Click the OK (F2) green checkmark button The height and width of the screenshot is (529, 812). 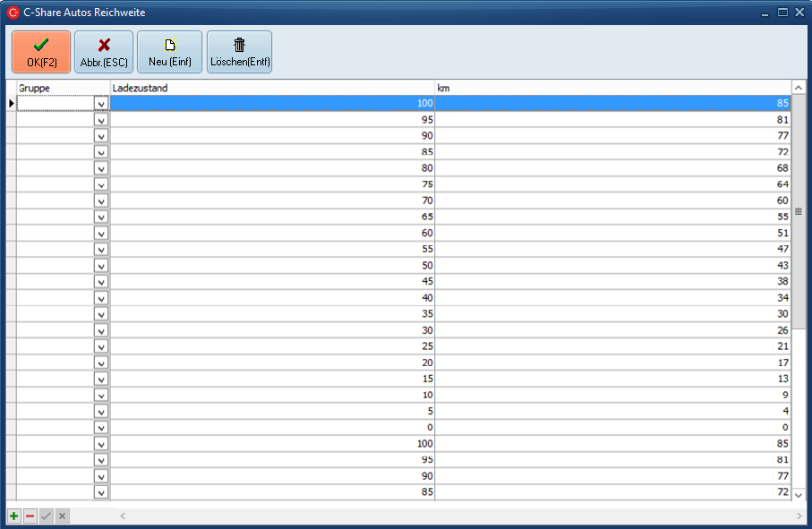pos(41,52)
